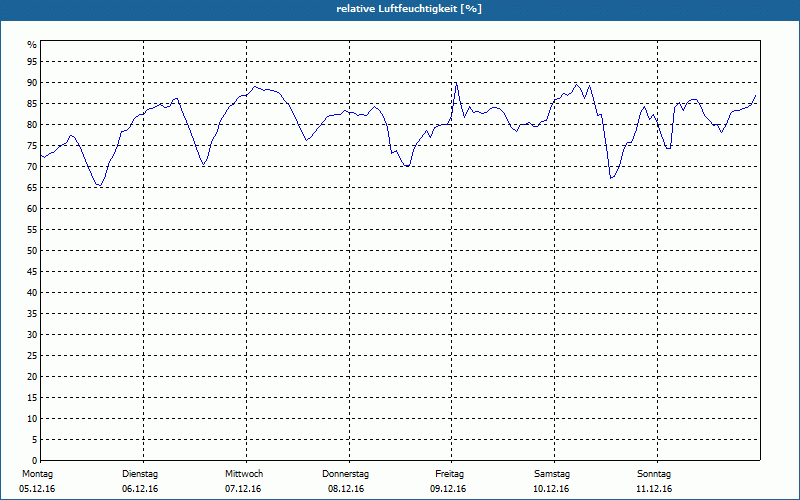Click the chart title 'relative Luftfeuchtigkeit [%]'
800x500 pixels.
coord(409,9)
